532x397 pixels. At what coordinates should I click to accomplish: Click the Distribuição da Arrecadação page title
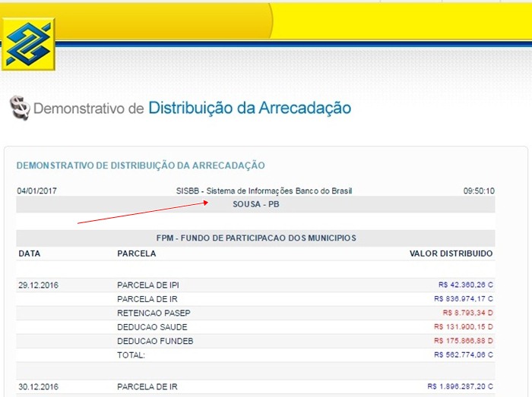pos(249,108)
